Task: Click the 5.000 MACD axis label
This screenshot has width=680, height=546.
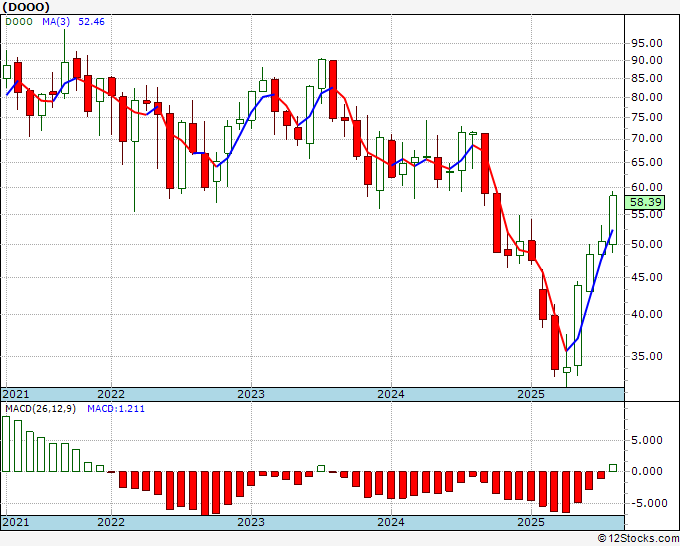Action: (647, 441)
